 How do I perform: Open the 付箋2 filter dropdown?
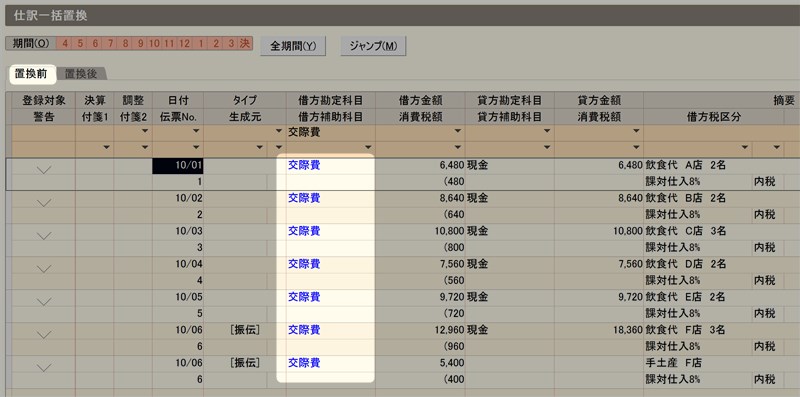145,148
